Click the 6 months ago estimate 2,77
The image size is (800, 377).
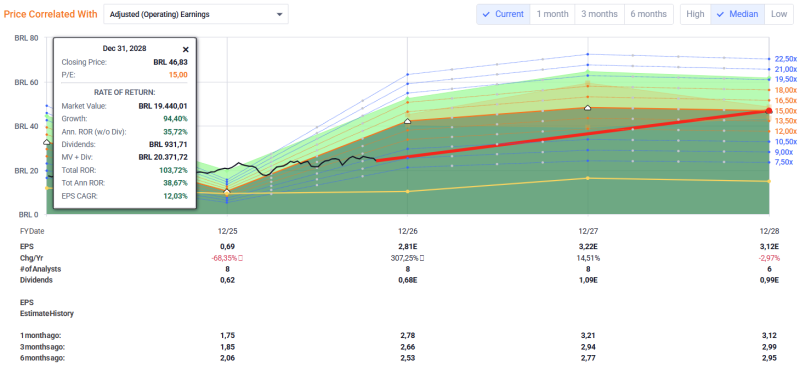[588, 358]
